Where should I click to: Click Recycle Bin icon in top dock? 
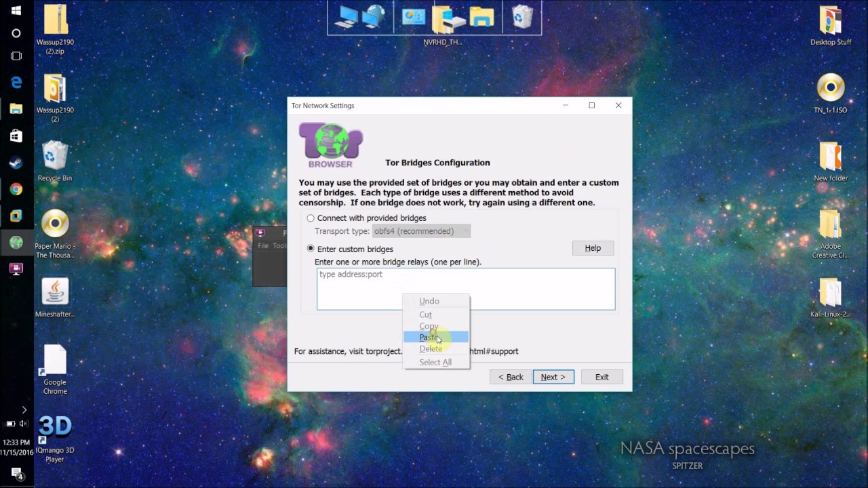coord(522,17)
